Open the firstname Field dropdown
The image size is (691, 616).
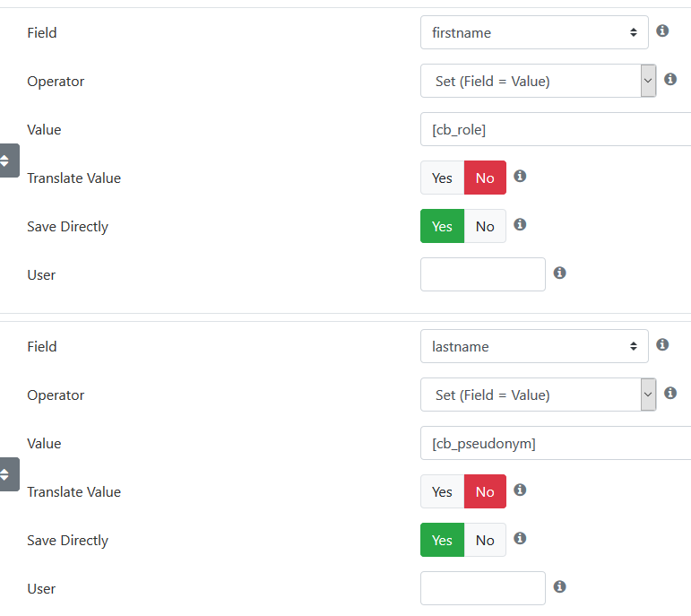point(534,32)
